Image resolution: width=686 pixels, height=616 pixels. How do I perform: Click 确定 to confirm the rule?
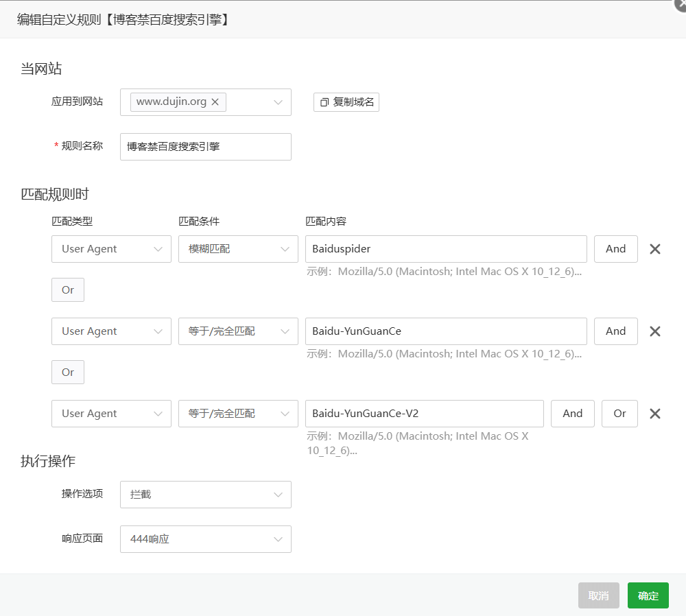tap(648, 595)
